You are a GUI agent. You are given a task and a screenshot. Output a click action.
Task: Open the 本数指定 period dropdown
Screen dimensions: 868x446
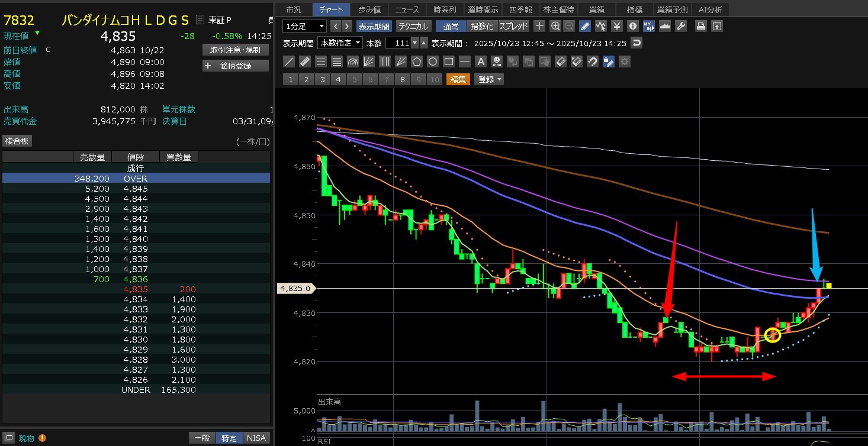pos(340,43)
